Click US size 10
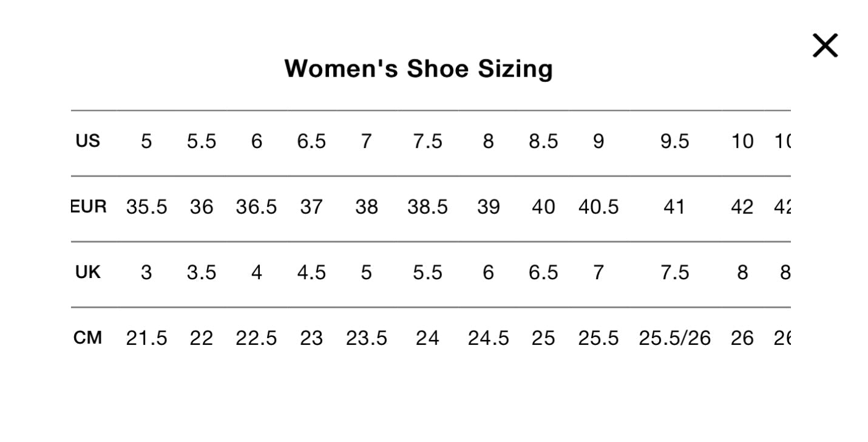The height and width of the screenshot is (442, 868). coord(742,141)
